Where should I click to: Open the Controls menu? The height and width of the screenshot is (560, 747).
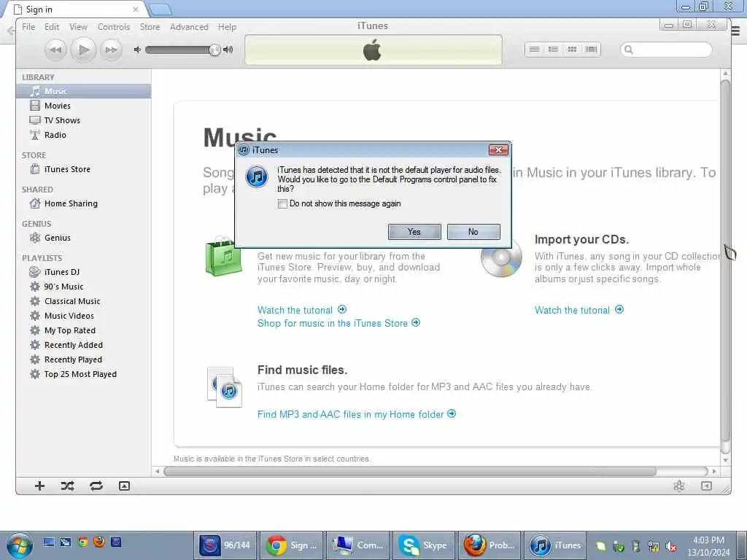click(114, 27)
